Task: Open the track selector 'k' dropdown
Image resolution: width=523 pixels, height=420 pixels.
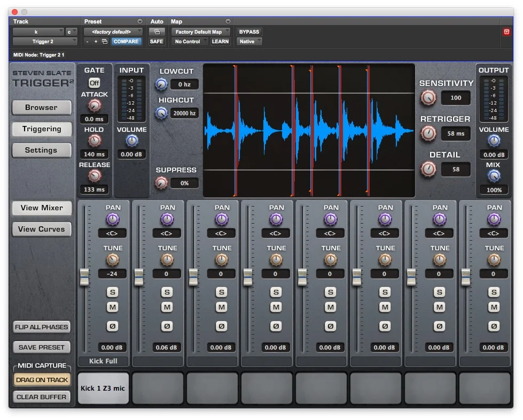Action: (x=38, y=31)
